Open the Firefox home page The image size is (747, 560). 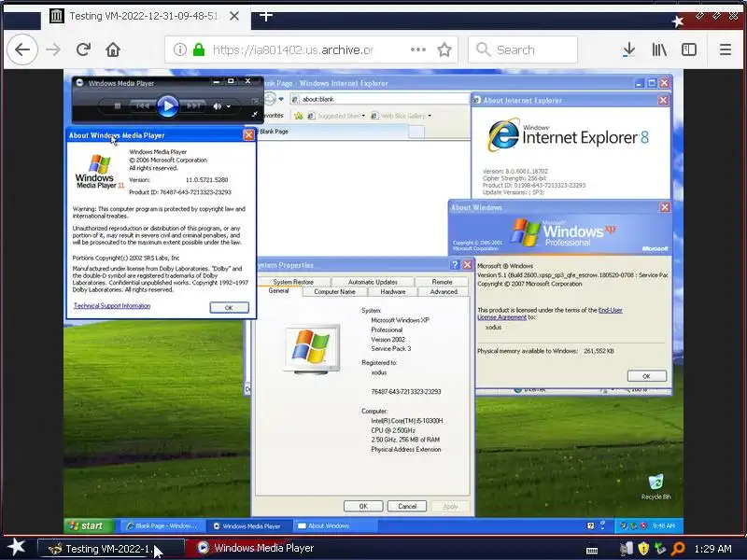113,49
